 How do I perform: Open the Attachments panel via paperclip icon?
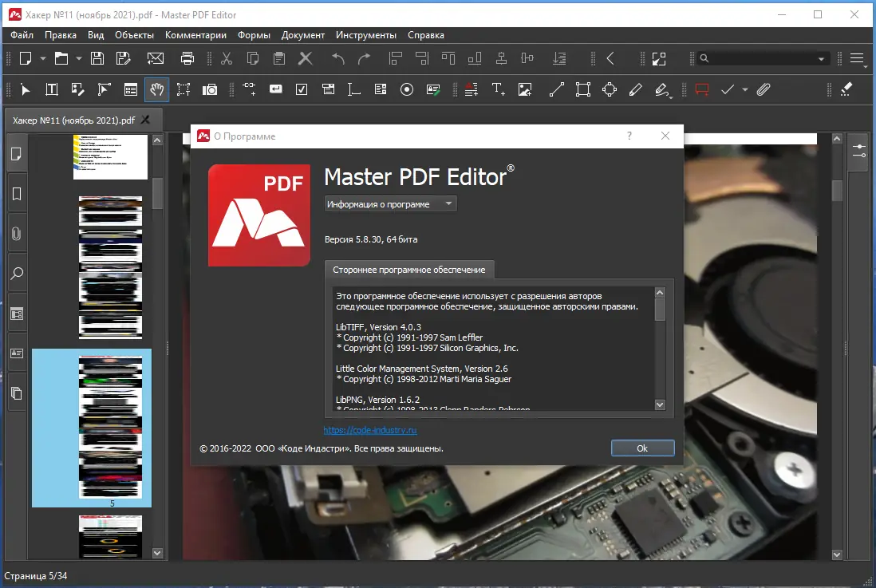[x=16, y=233]
